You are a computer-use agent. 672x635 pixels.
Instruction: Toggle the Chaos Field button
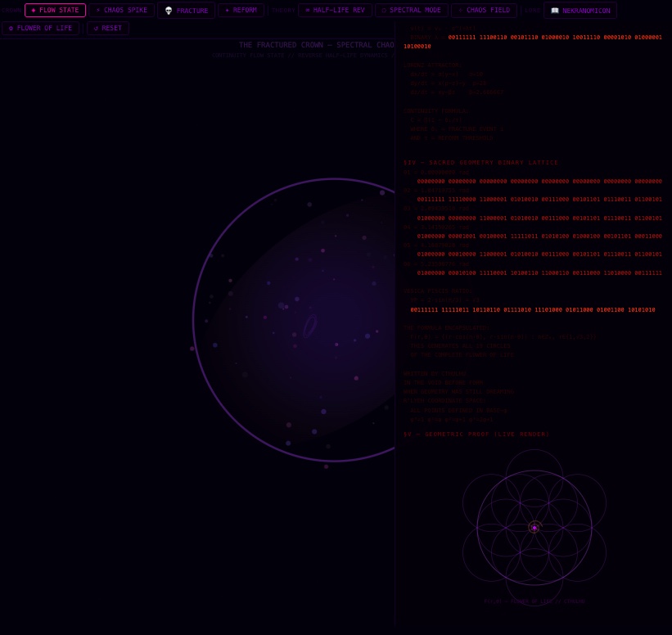(x=484, y=11)
